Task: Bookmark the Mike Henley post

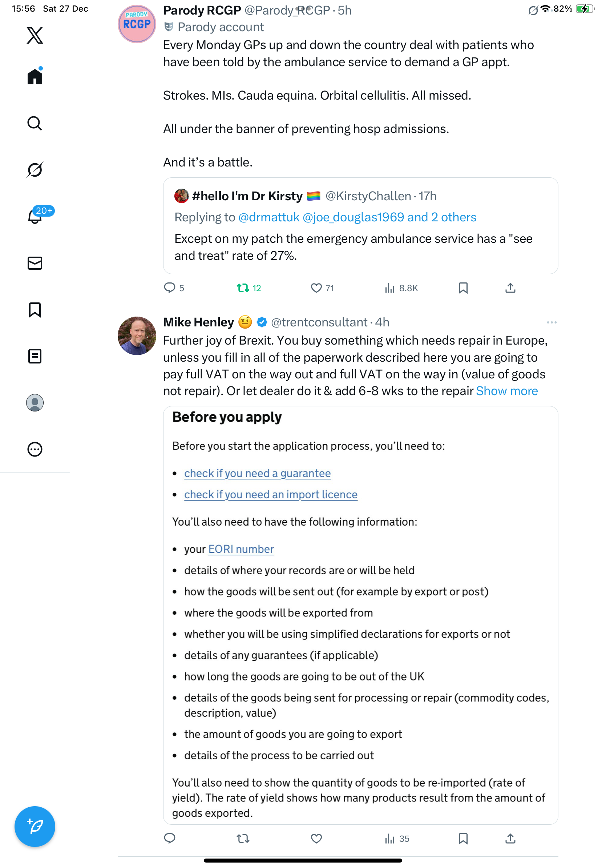Action: [x=463, y=839]
